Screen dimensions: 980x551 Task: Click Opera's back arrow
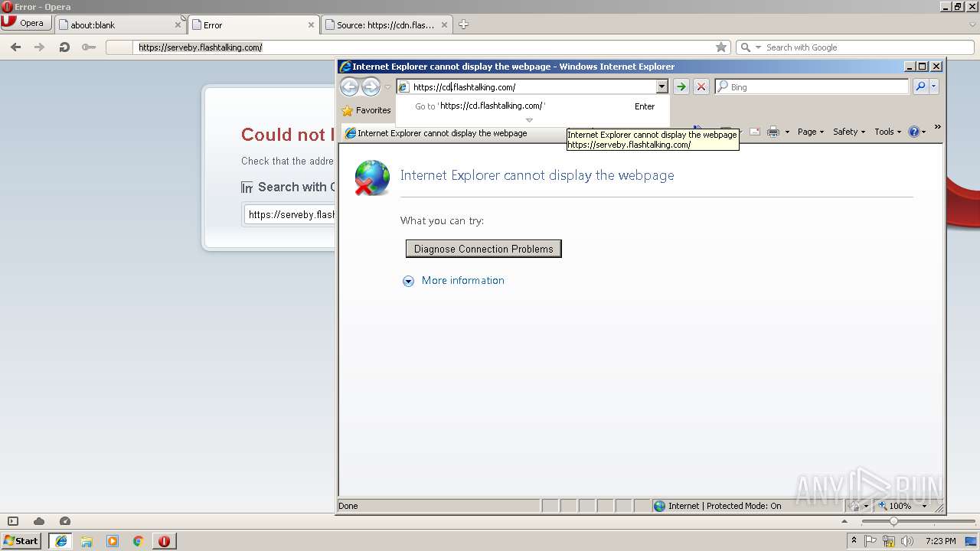pos(15,47)
